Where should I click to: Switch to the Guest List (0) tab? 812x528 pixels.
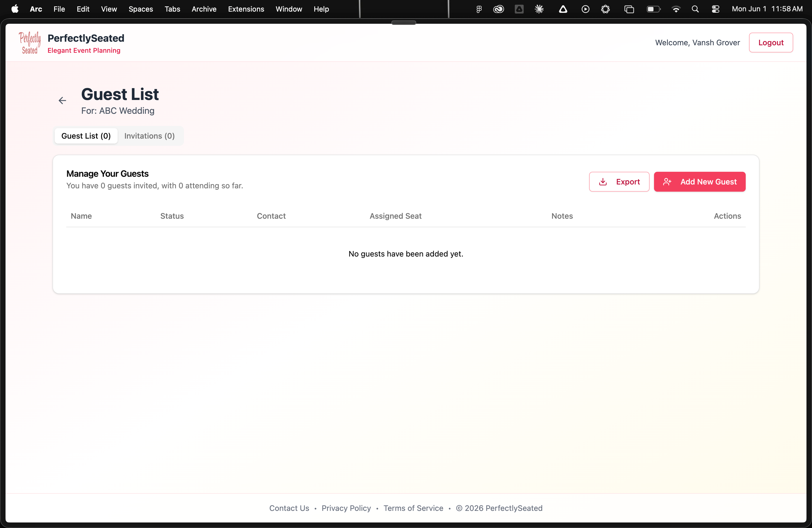(x=86, y=136)
